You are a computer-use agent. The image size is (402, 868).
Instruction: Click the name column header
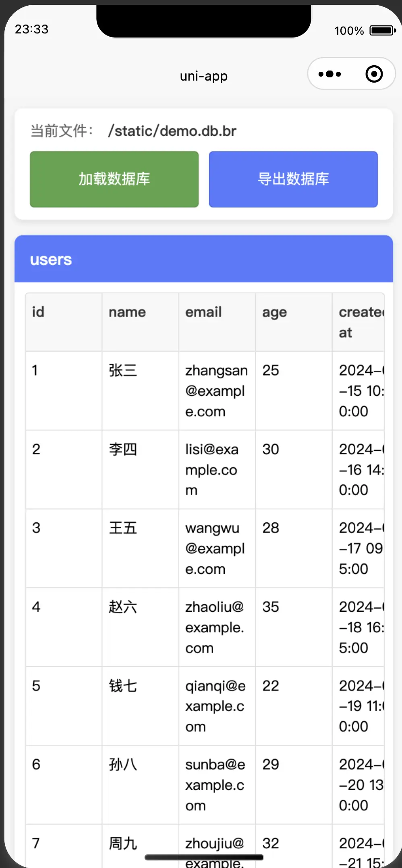[x=127, y=312]
